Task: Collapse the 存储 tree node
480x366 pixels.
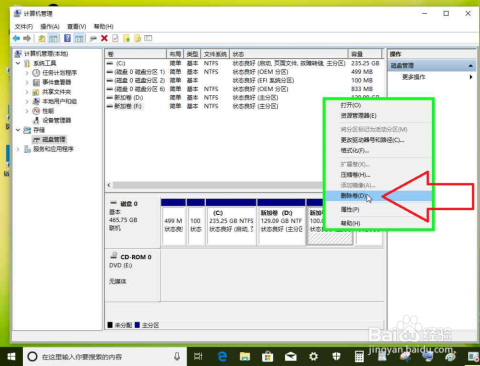Action: click(18, 130)
